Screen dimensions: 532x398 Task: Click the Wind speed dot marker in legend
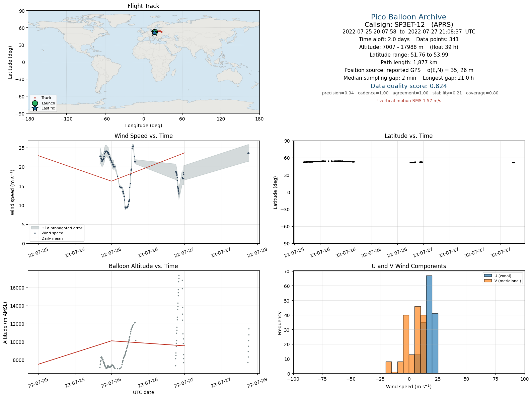click(35, 233)
